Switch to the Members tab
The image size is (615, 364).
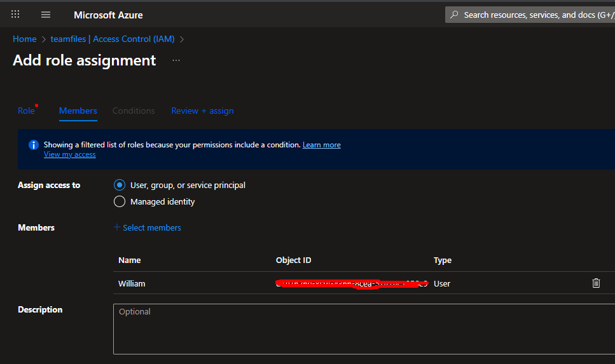[78, 111]
